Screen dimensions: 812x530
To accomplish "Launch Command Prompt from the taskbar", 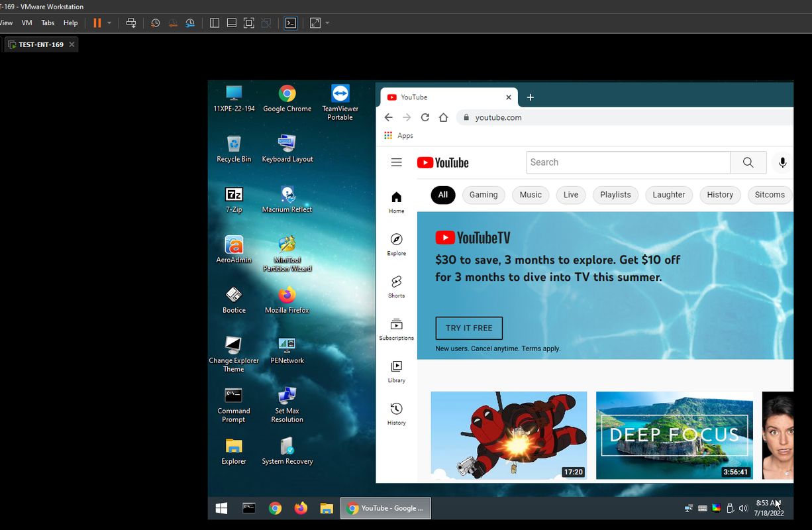I will 249,508.
